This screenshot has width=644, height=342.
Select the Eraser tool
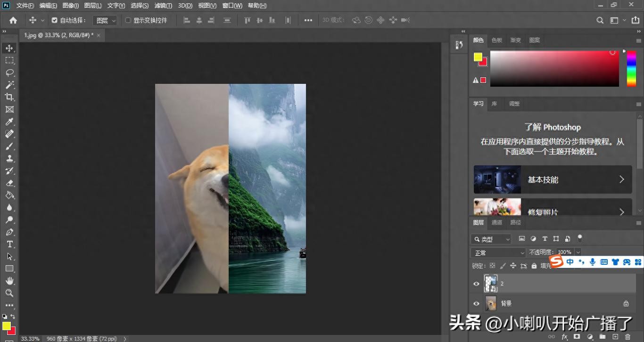pos(9,183)
